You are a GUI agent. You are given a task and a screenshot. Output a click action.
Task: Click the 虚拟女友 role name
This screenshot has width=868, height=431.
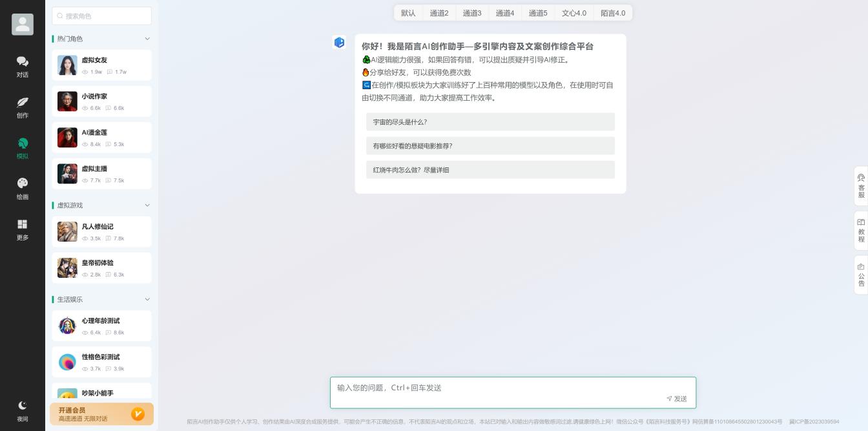pyautogui.click(x=94, y=60)
